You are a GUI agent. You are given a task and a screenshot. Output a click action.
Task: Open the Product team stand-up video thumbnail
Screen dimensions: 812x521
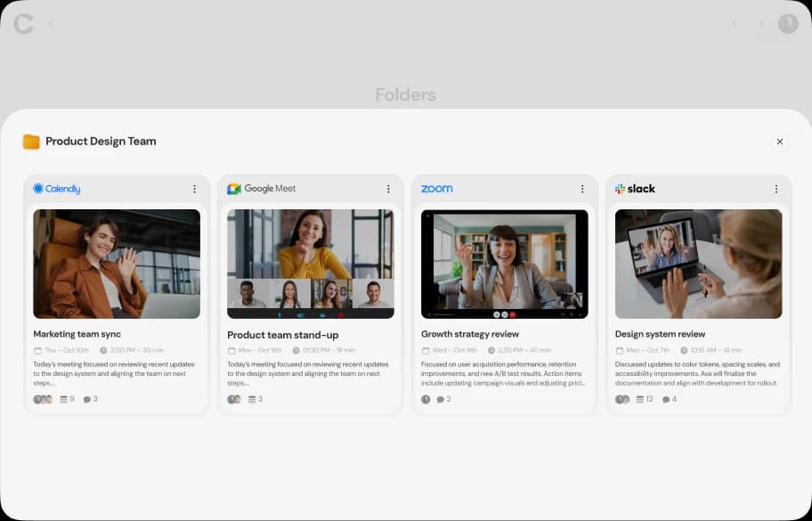tap(311, 264)
